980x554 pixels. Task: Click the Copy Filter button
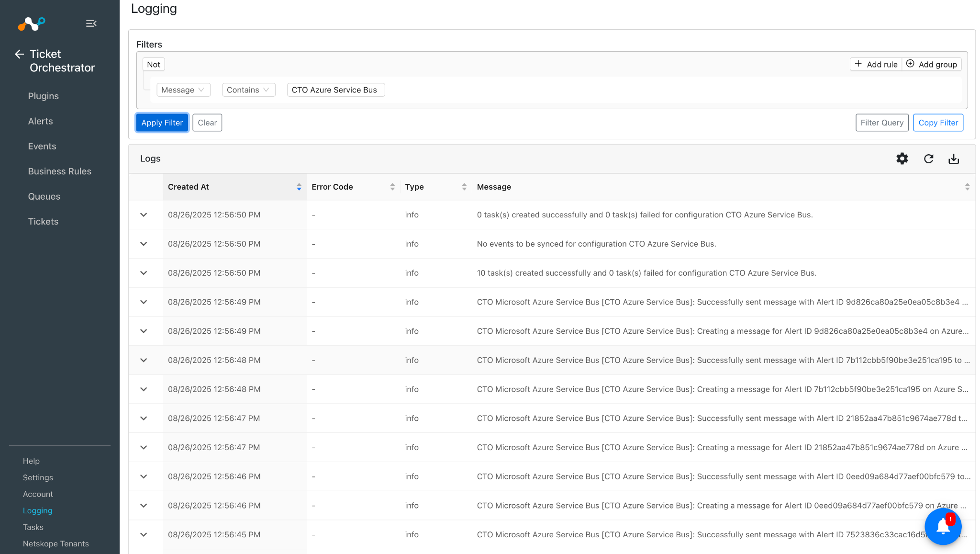tap(938, 123)
